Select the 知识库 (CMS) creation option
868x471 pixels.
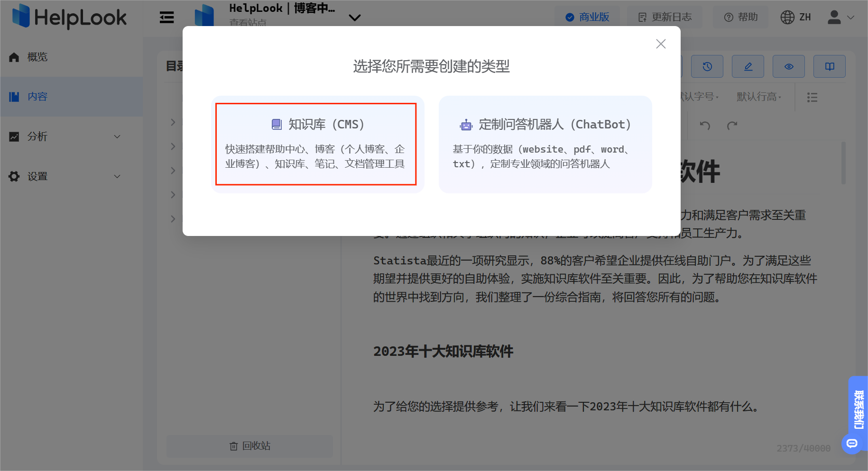pyautogui.click(x=316, y=144)
